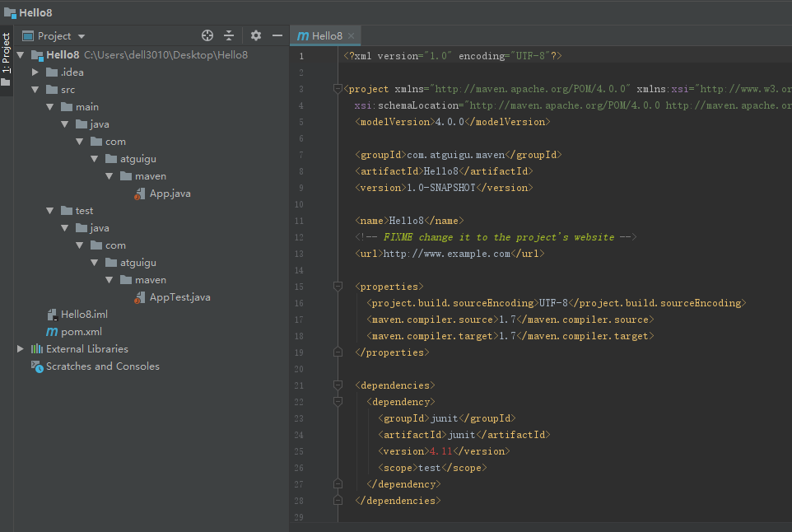
Task: Collapse java folder under test
Action: pyautogui.click(x=65, y=228)
